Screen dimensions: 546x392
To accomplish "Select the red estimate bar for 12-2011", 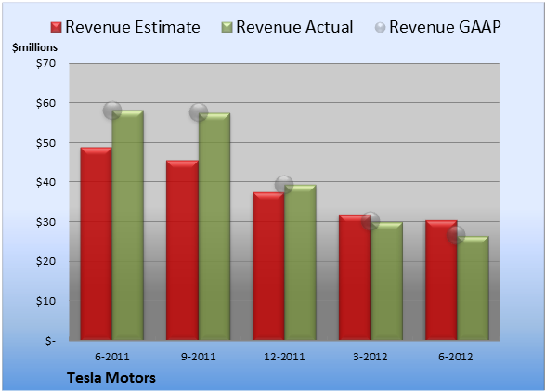I will coord(268,266).
